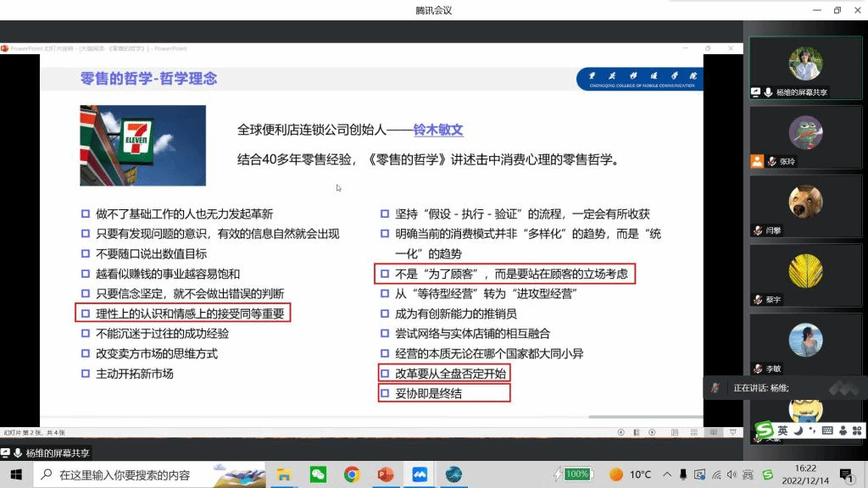
Task: Click the Sogou input method S logo
Action: click(765, 430)
